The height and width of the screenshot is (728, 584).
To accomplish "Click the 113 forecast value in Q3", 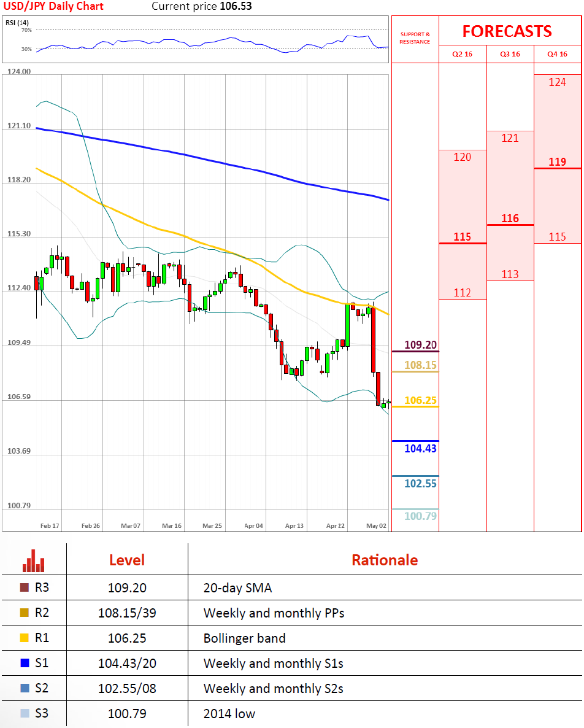I will 510,274.
